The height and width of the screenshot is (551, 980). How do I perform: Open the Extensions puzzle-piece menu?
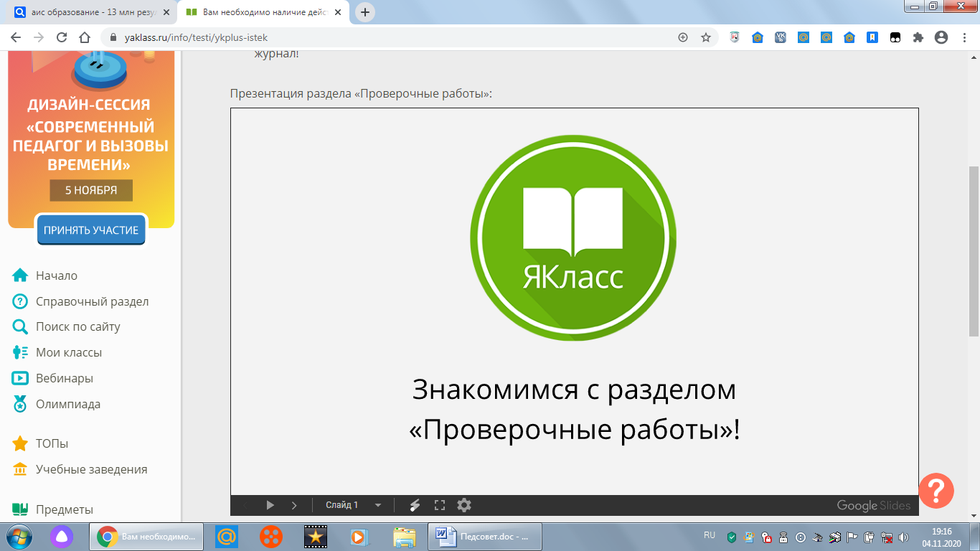click(x=918, y=37)
